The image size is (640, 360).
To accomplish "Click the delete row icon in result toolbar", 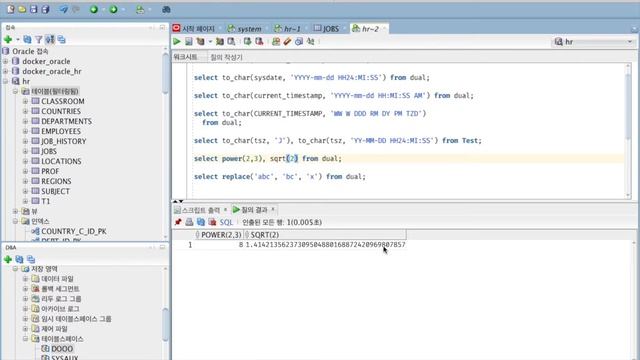I will 212,222.
